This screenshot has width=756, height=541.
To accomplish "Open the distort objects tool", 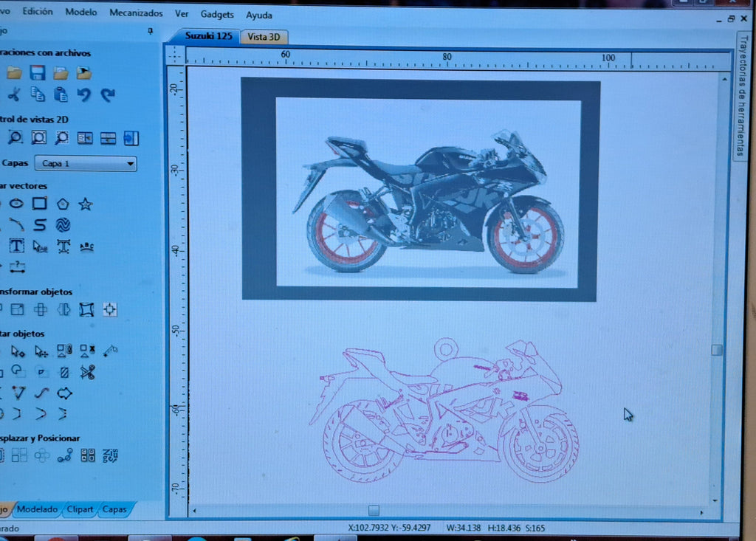I will [x=87, y=309].
